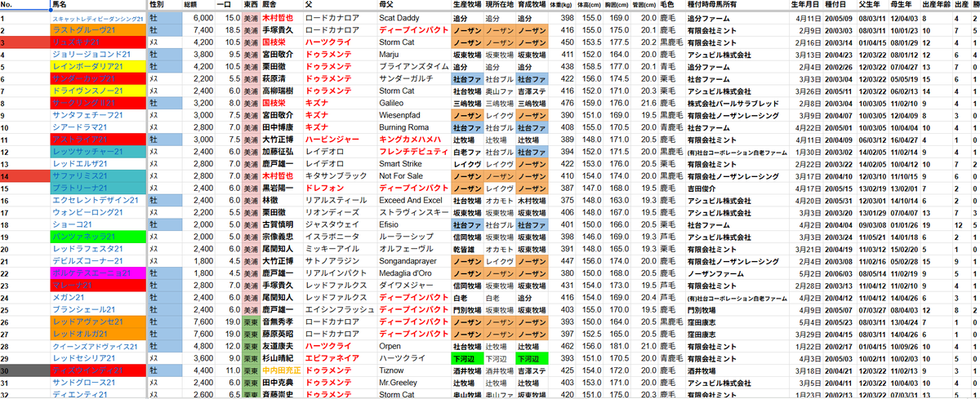Select the yellow レインボーダリア21 cell
This screenshot has width=980, height=399.
coord(99,67)
